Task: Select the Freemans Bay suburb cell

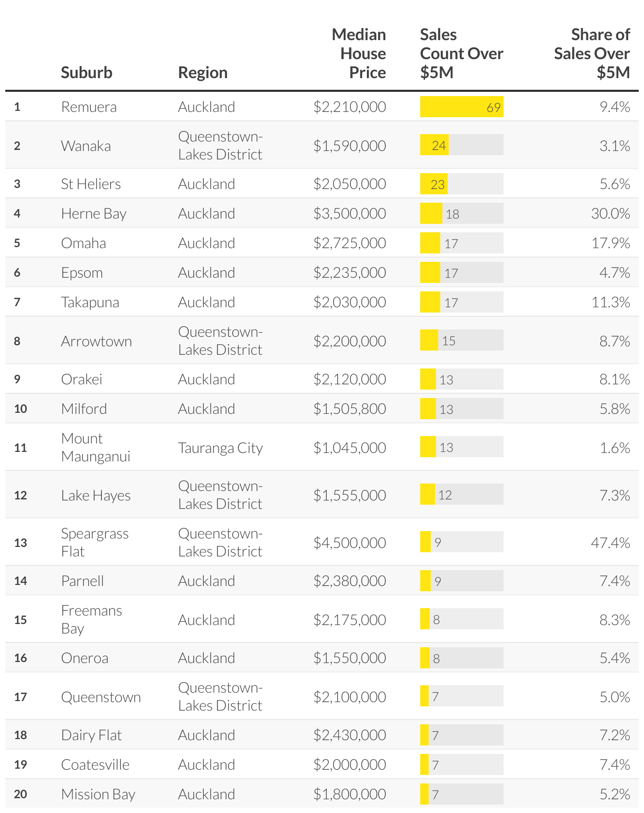Action: [91, 619]
